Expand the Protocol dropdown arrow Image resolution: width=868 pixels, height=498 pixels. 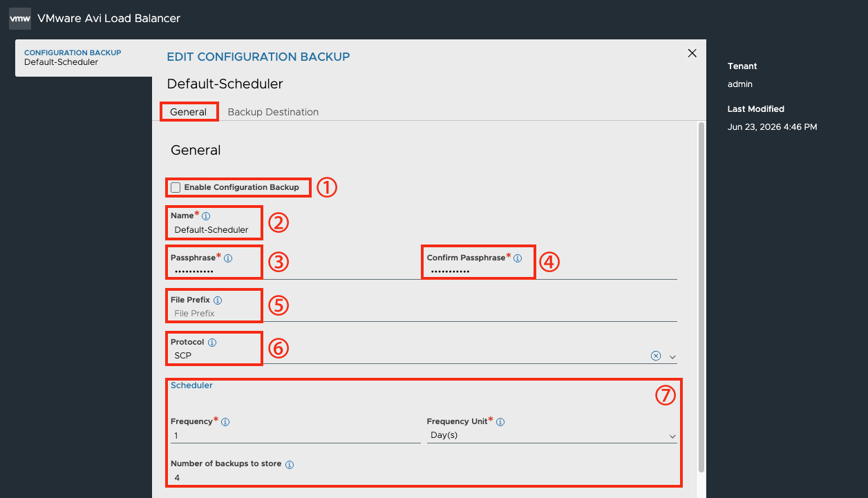[672, 356]
